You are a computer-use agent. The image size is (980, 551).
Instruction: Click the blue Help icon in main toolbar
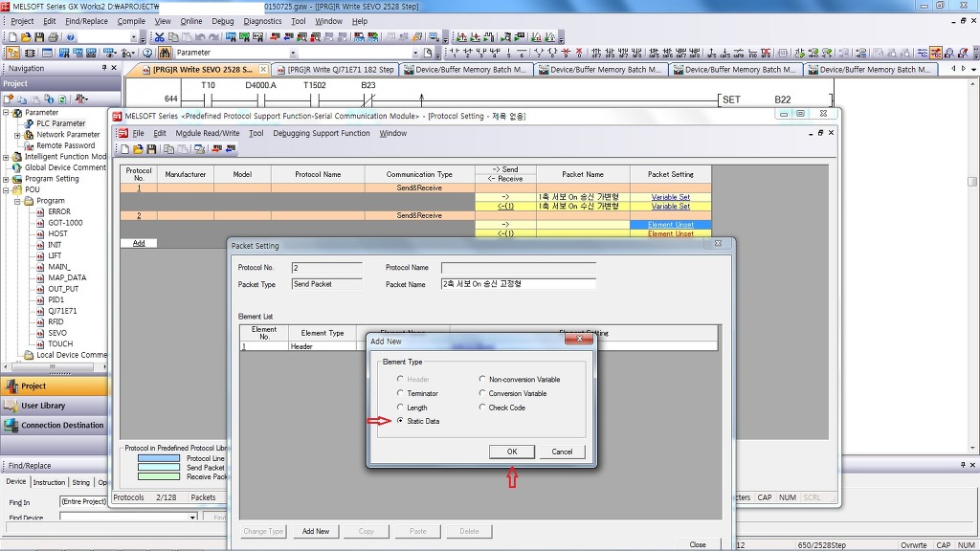coord(71,37)
